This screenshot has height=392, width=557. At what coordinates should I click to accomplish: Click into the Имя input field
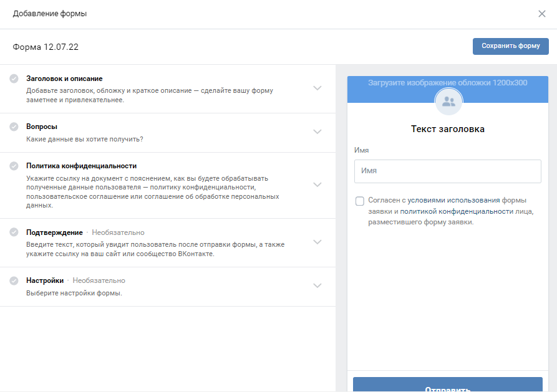[x=447, y=171]
